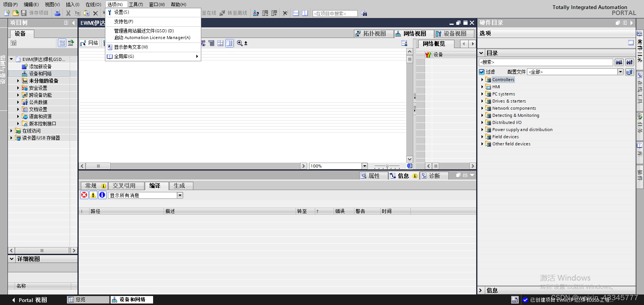Split the editor space horizontally
This screenshot has width=644, height=305.
(296, 13)
